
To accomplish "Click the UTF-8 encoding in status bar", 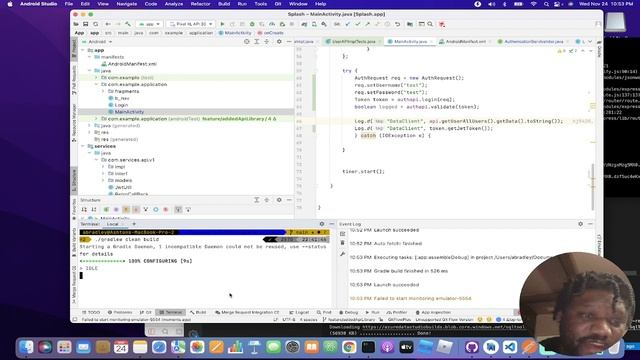I will click(289, 320).
